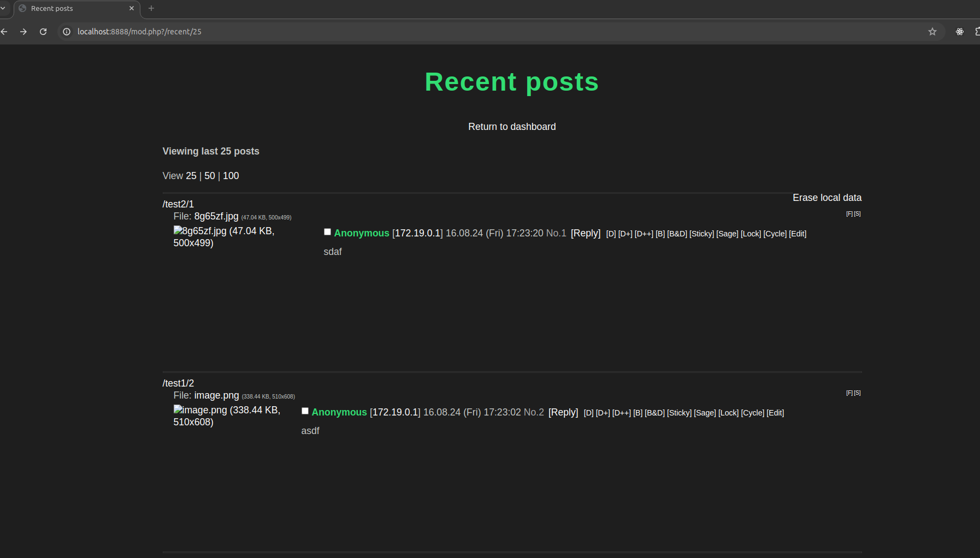Click the No.1 post number link
The width and height of the screenshot is (980, 558).
click(x=556, y=233)
